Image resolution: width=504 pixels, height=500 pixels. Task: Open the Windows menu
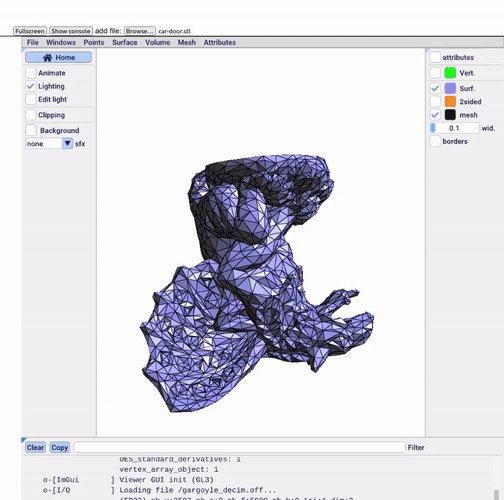[61, 42]
